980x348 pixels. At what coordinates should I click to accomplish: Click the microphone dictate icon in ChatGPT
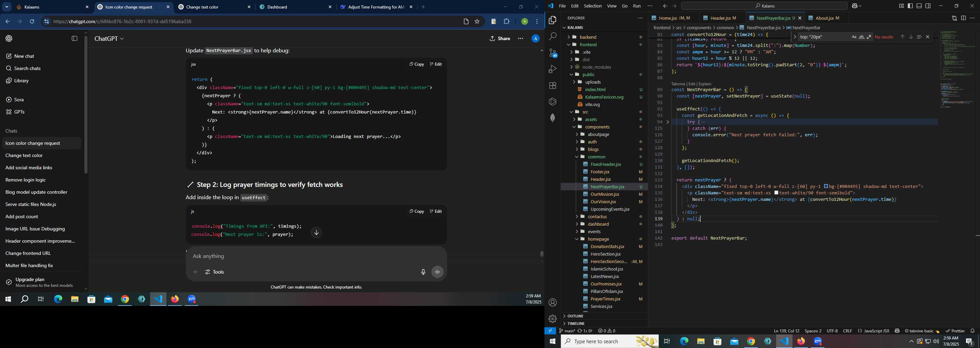(423, 272)
